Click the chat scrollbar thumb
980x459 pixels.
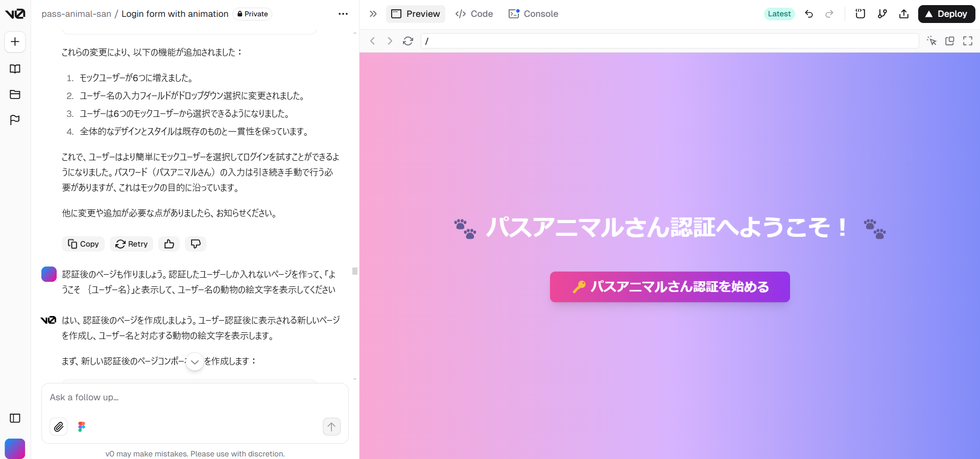click(x=355, y=271)
